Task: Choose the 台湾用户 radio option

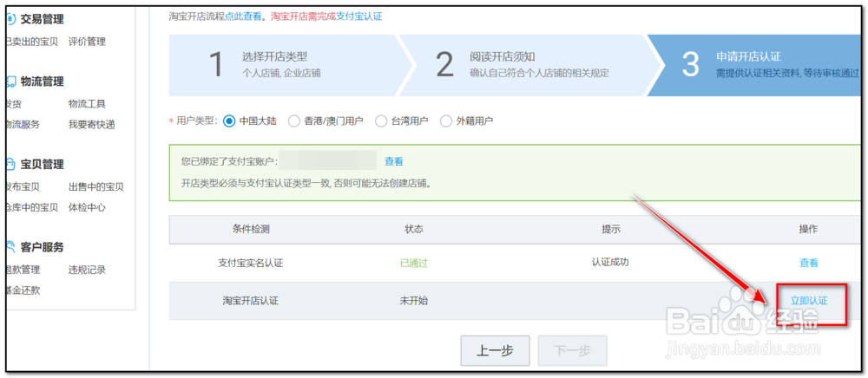Action: tap(381, 121)
